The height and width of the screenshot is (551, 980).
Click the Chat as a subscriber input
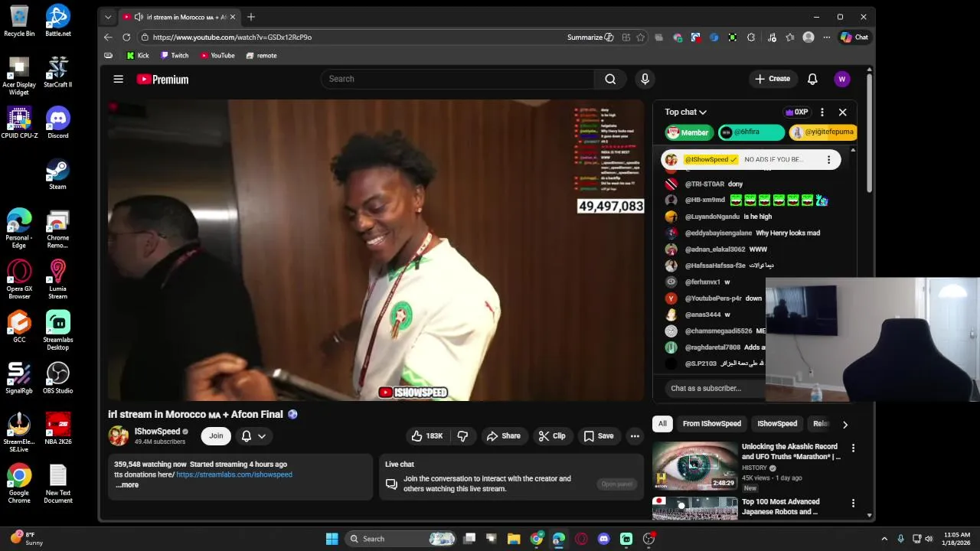point(715,388)
